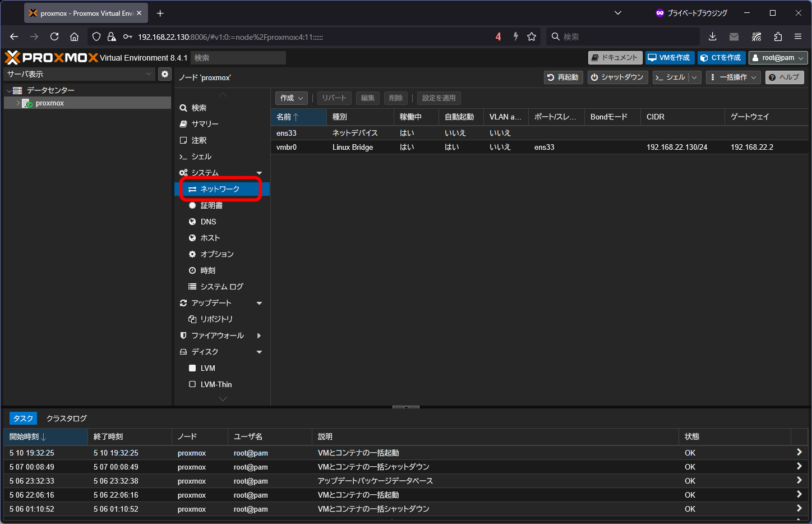Sort tasks by 開始時刻 column header
This screenshot has width=812, height=524.
click(45, 436)
